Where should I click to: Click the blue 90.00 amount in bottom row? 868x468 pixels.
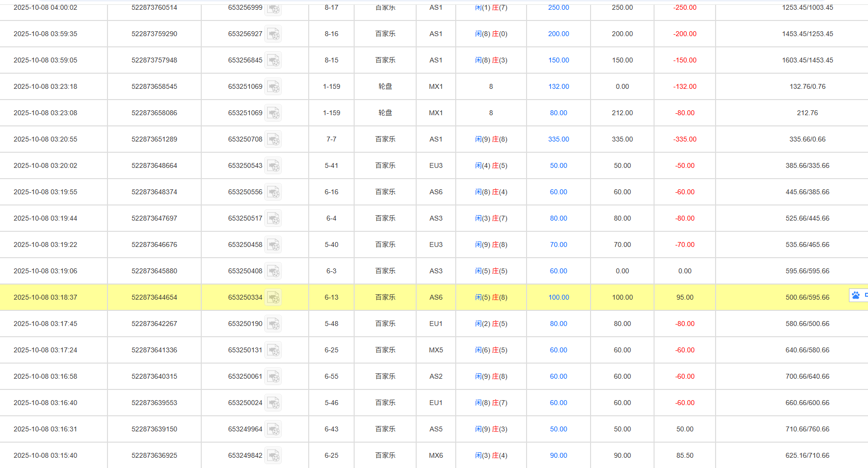pos(558,455)
